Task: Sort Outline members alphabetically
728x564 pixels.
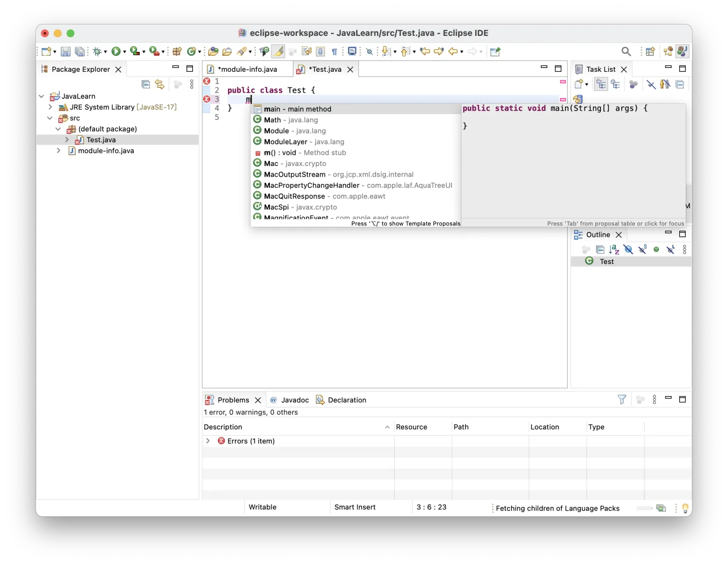Action: point(614,249)
